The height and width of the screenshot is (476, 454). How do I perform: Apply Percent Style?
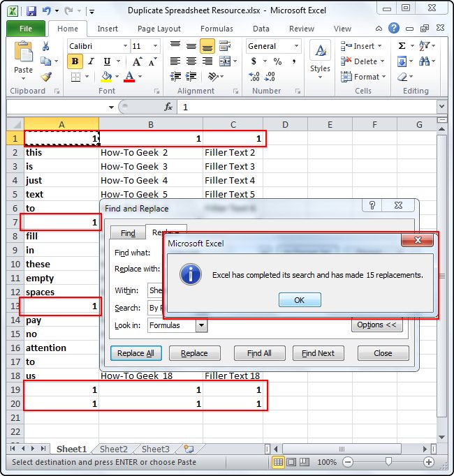click(277, 61)
